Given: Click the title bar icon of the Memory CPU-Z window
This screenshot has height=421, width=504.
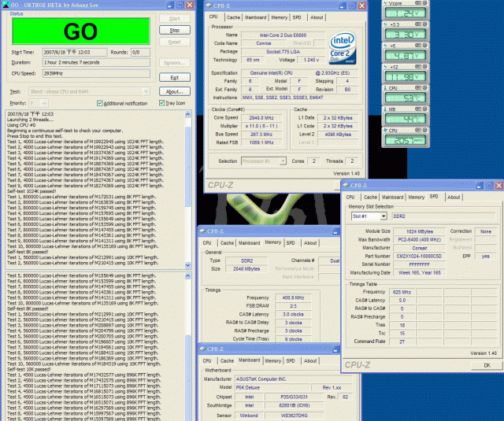Looking at the screenshot, I should pyautogui.click(x=202, y=231).
